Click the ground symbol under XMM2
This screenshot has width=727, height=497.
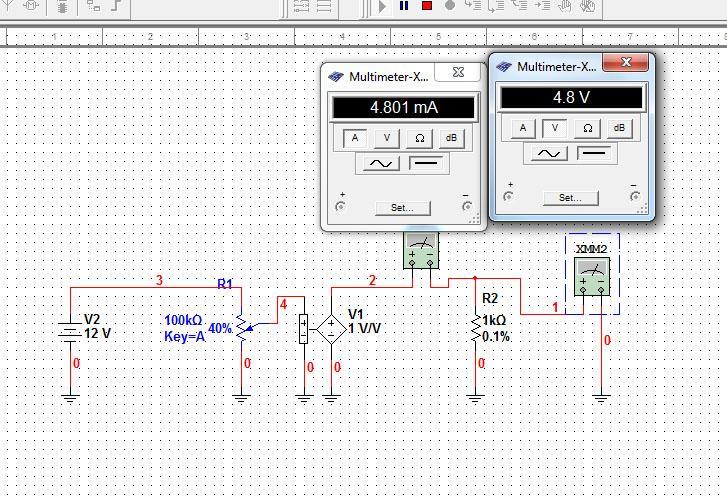point(601,398)
